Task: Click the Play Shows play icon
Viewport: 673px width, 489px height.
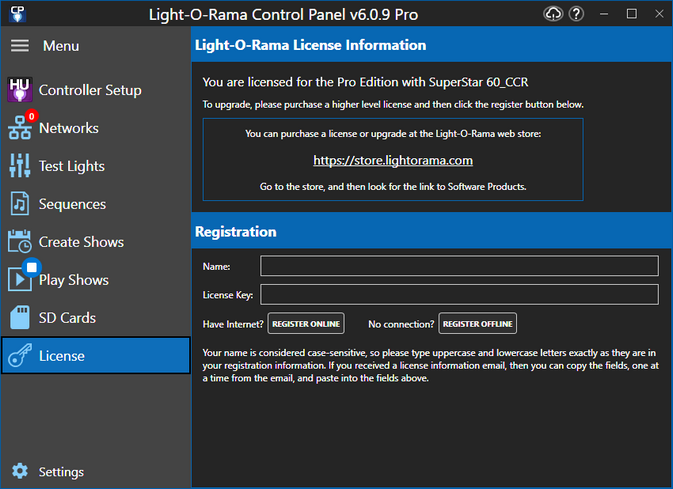Action: click(x=20, y=279)
